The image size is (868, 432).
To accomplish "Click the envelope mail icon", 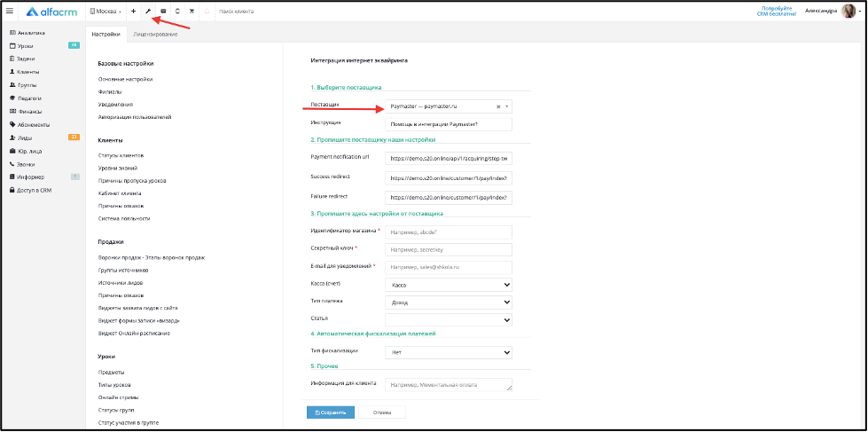I will [163, 12].
